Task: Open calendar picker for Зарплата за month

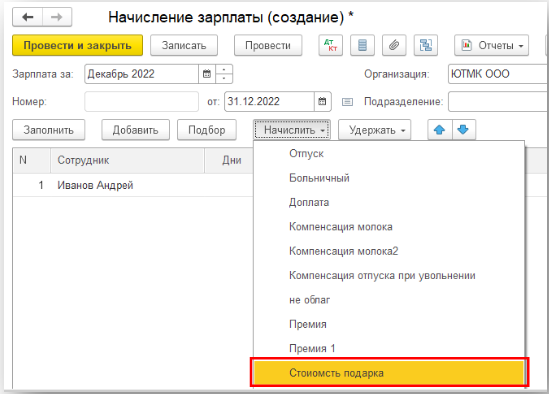Action: point(207,74)
